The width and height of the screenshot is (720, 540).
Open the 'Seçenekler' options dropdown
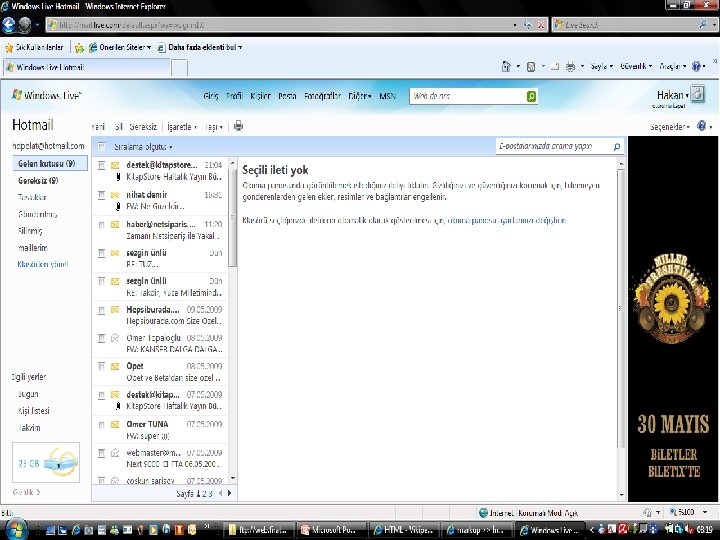(x=669, y=127)
